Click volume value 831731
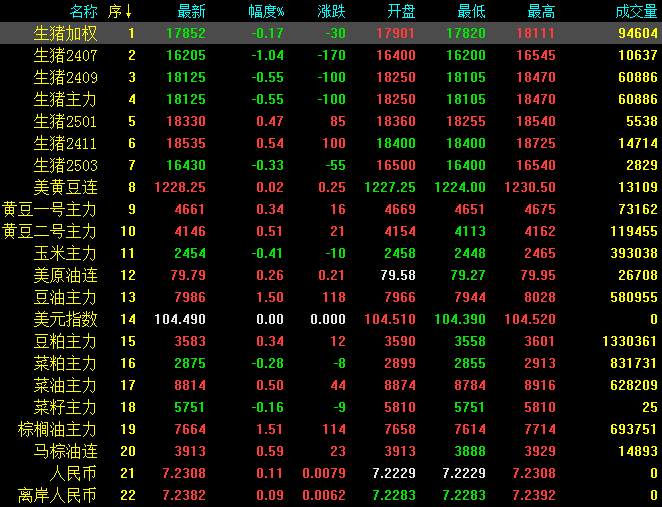This screenshot has height=507, width=662. pos(634,363)
